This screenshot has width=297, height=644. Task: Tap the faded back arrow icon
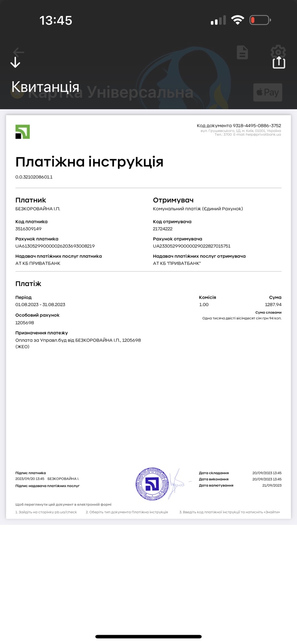pyautogui.click(x=19, y=52)
